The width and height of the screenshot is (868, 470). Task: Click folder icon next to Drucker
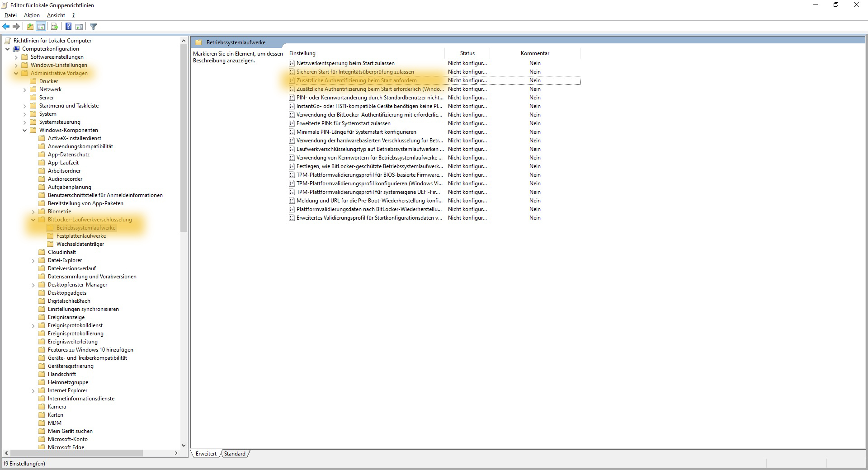(x=33, y=81)
